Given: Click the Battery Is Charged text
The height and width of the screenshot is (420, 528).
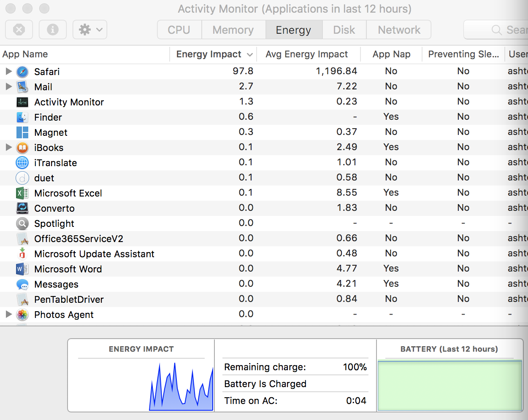Looking at the screenshot, I should point(265,384).
